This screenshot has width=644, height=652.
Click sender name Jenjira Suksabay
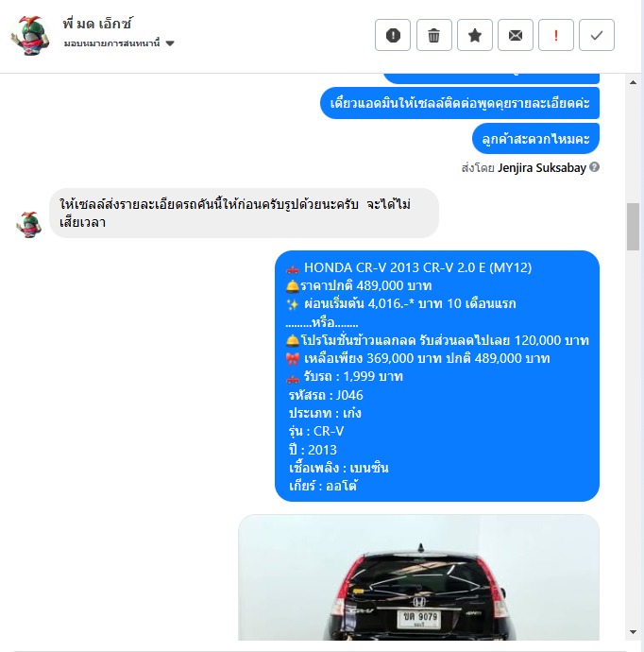542,167
